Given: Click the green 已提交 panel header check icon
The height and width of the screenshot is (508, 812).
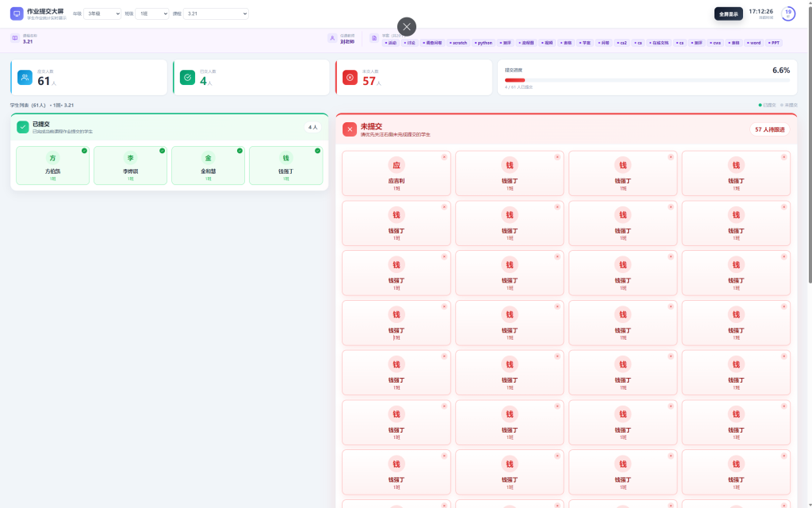Looking at the screenshot, I should 23,127.
